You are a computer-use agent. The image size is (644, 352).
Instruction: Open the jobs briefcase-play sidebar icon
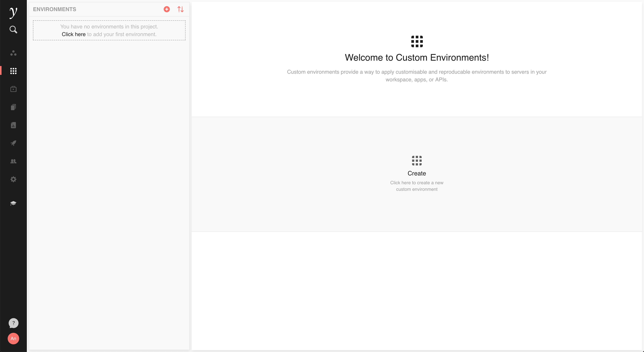13,89
